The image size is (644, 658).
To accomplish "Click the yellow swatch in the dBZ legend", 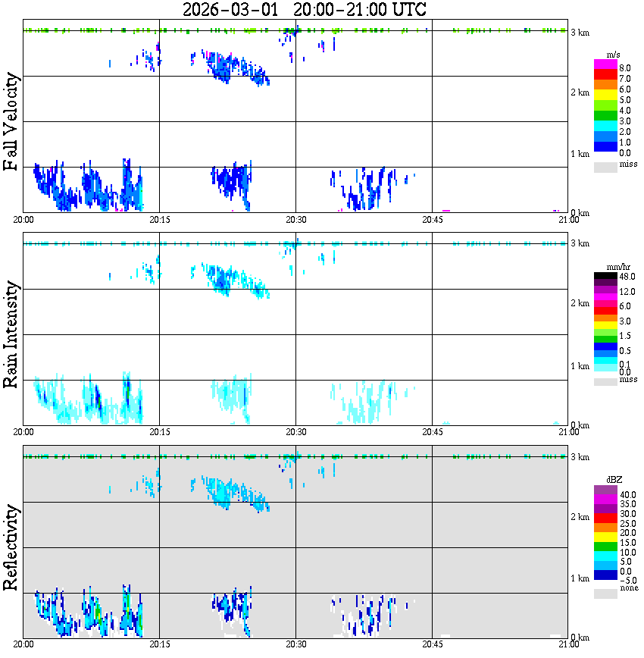I will click(605, 537).
